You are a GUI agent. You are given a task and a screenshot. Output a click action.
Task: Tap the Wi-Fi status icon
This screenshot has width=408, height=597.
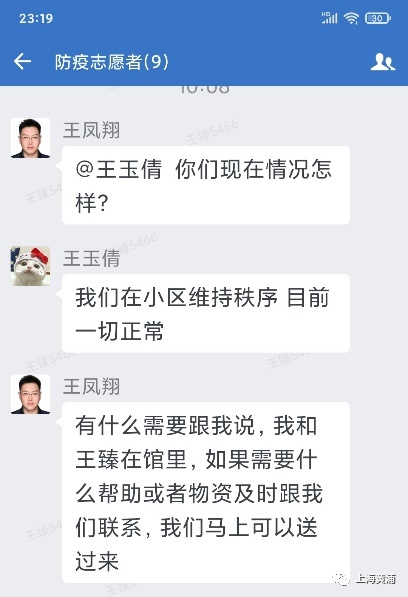point(351,18)
